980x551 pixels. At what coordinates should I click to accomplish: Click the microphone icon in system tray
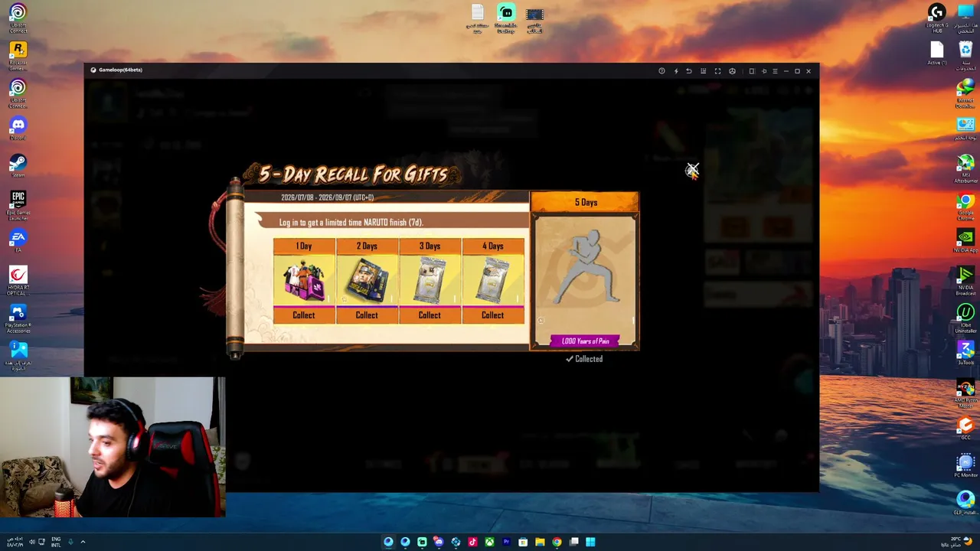pos(70,542)
